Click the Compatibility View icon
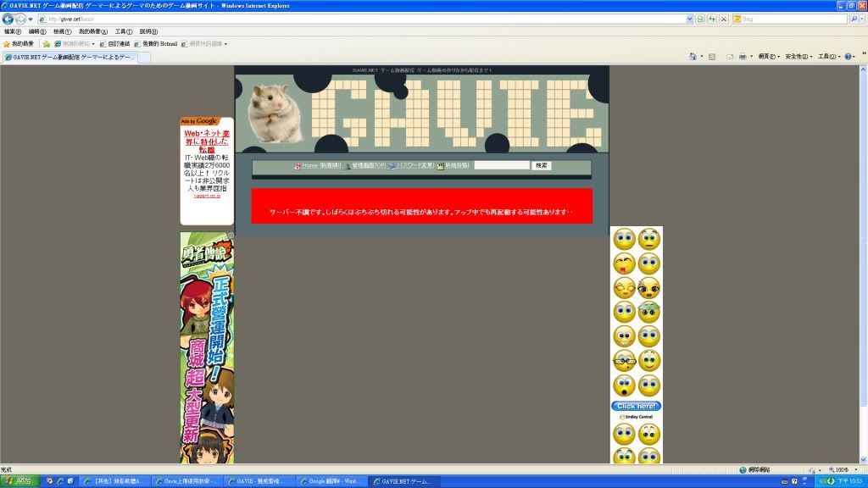This screenshot has width=868, height=488. 700,19
